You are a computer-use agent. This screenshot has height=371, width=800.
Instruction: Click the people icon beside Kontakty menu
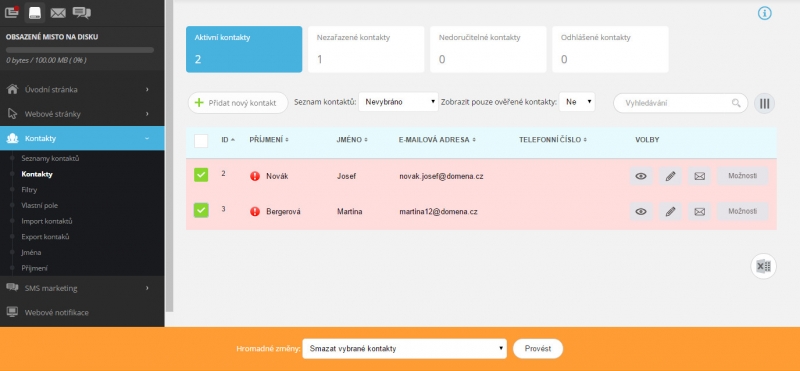(12, 138)
